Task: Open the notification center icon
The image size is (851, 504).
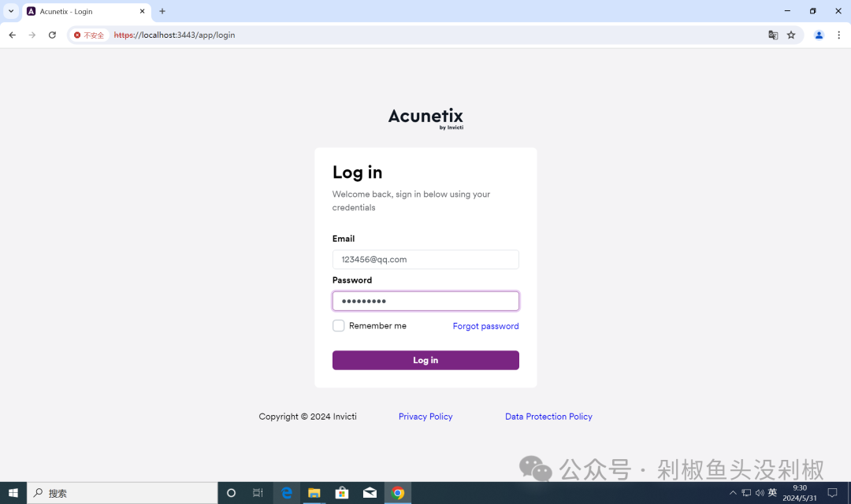Action: [832, 493]
